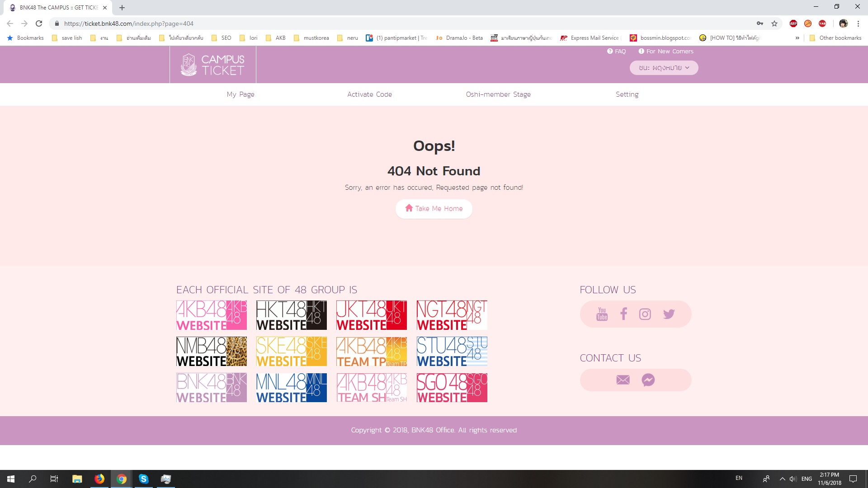
Task: Click the ENG input language indicator
Action: pyautogui.click(x=807, y=479)
